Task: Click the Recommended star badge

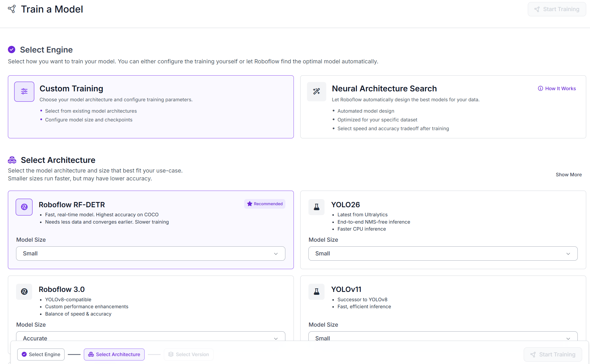Action: 265,204
